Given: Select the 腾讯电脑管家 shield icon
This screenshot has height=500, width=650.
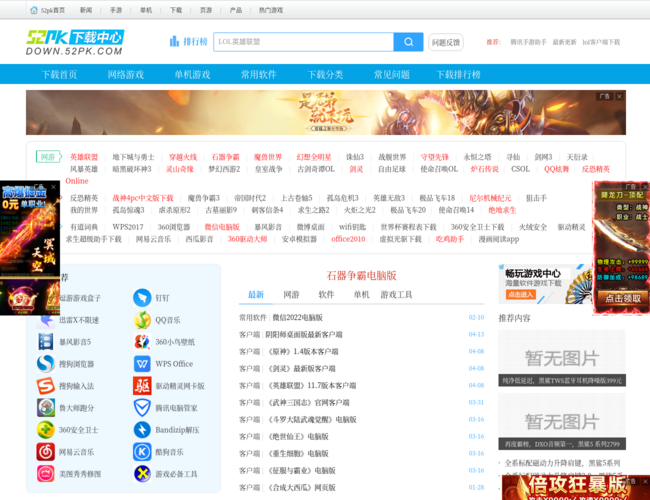Looking at the screenshot, I should [143, 408].
